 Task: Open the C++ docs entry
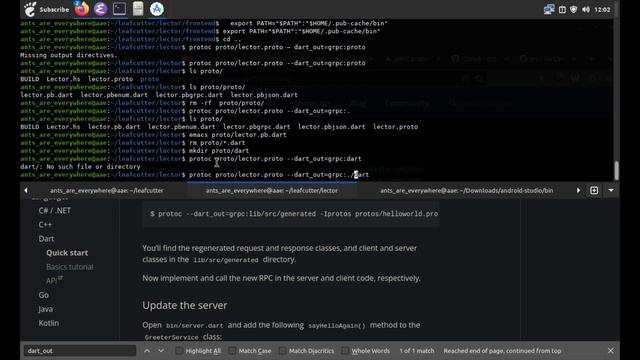pos(45,224)
